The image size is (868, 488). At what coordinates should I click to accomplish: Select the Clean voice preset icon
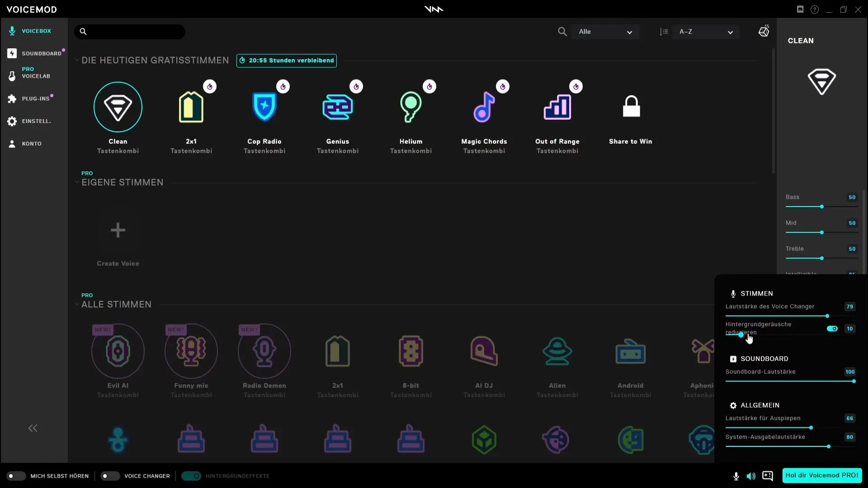[118, 107]
